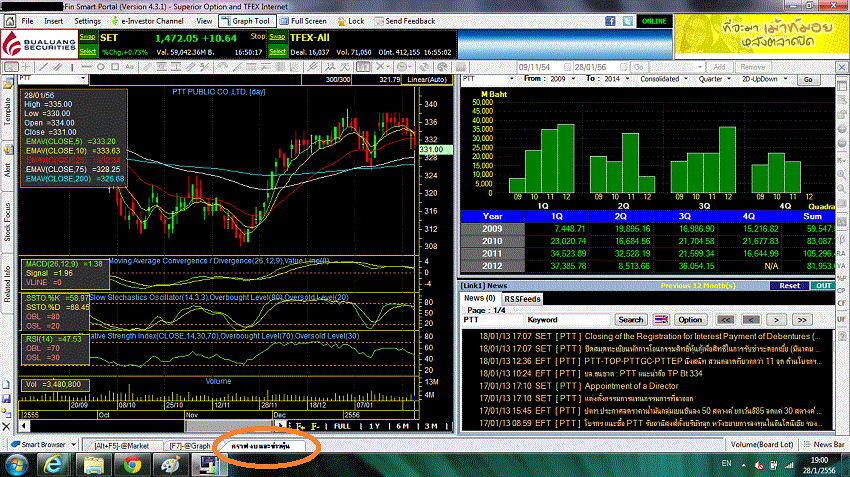Go to first news page
Viewport: 850px width, 477px height.
click(x=725, y=320)
